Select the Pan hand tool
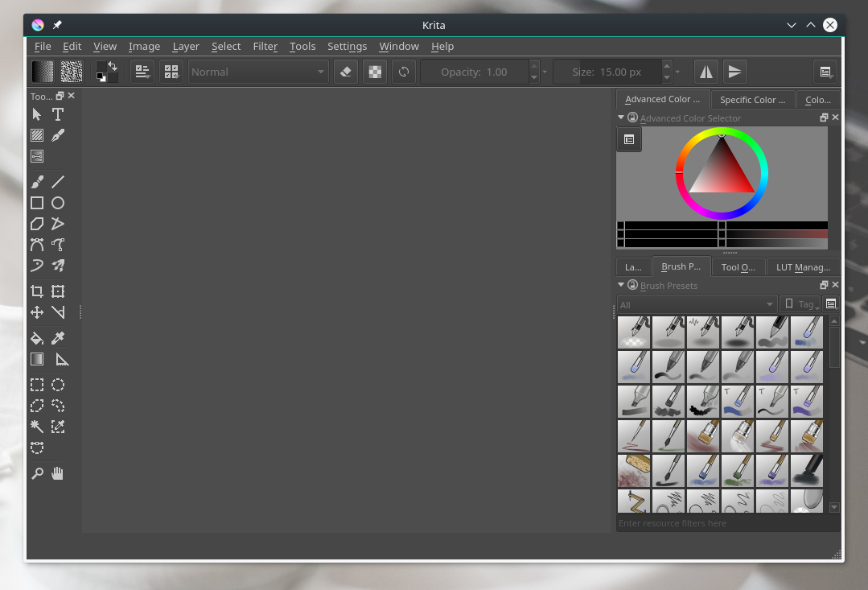Viewport: 868px width, 590px height. [58, 473]
